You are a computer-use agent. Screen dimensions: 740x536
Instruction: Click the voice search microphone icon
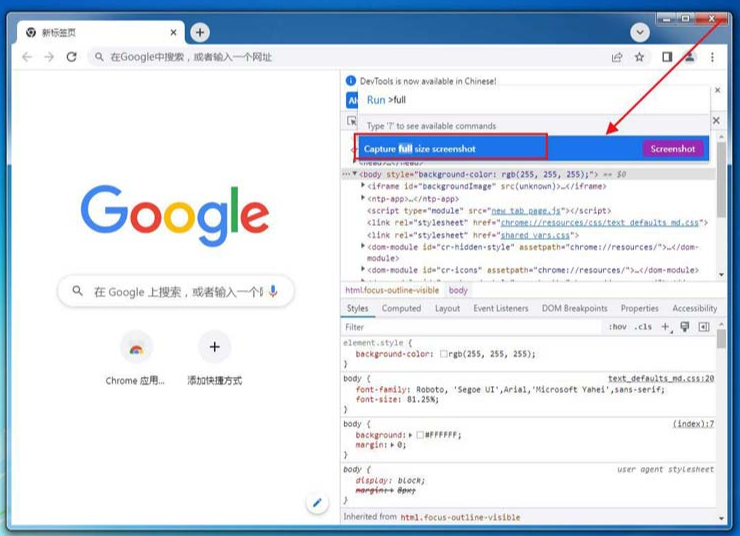click(x=273, y=291)
